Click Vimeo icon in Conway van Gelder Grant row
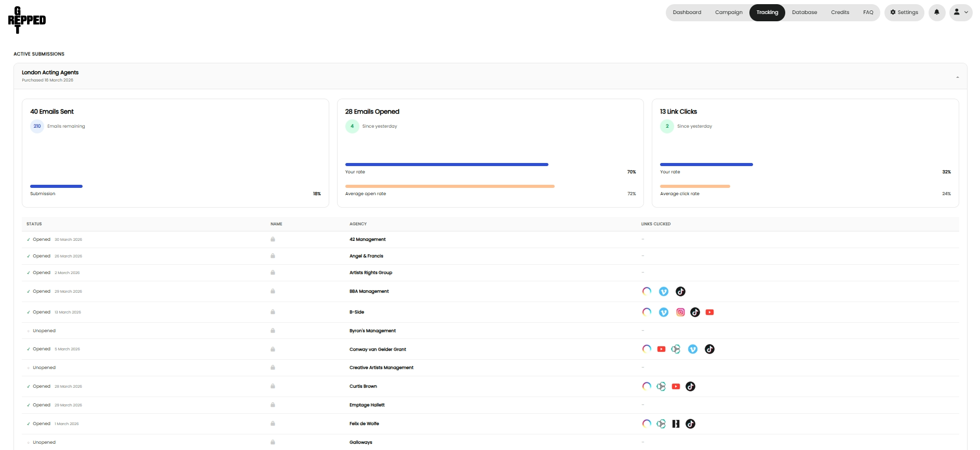This screenshot has width=980, height=450. tap(693, 349)
